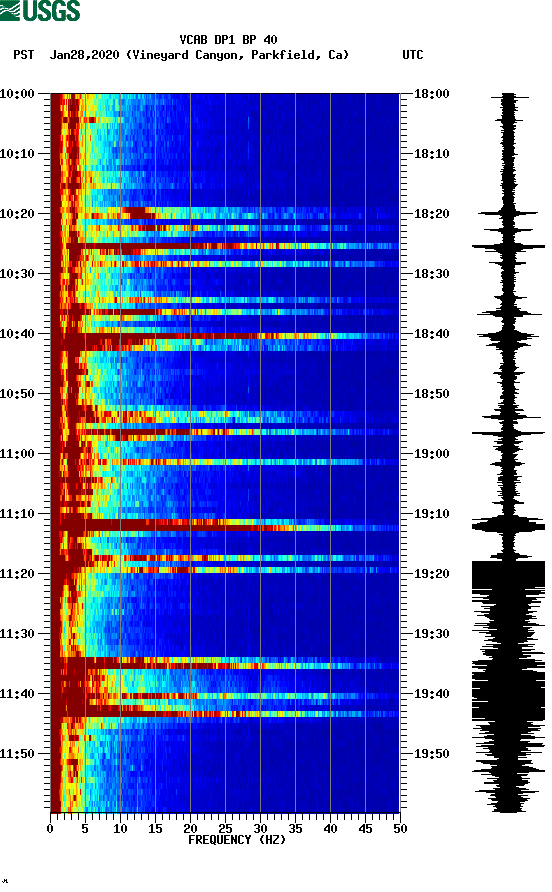Click the 10:20 PST time label
The height and width of the screenshot is (892, 552).
point(17,213)
